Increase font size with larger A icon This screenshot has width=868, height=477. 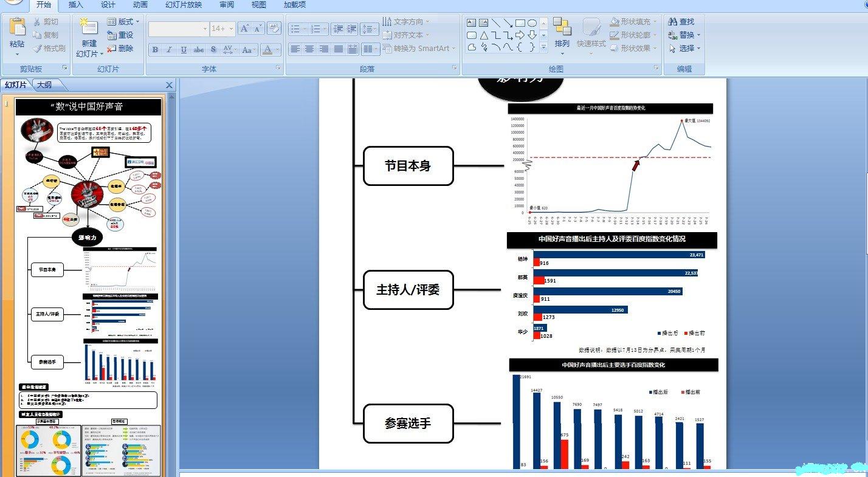[x=244, y=29]
